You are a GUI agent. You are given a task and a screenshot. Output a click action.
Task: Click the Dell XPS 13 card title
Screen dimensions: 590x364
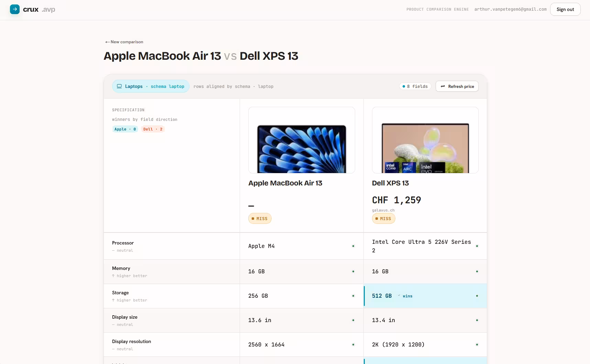(x=391, y=183)
